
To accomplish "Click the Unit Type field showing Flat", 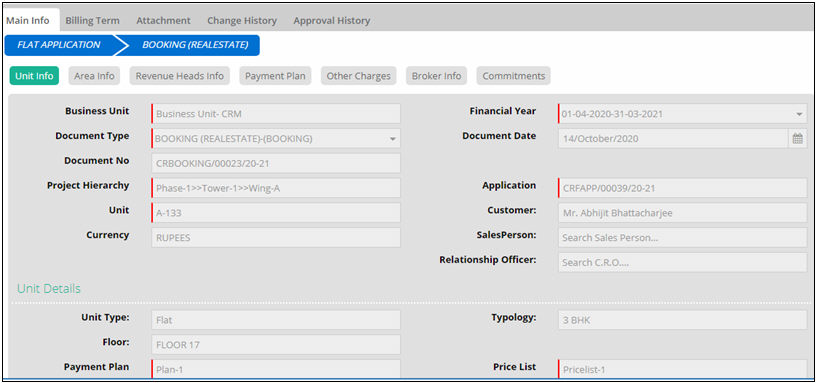I will coord(276,320).
